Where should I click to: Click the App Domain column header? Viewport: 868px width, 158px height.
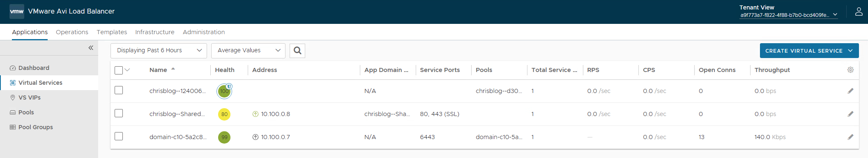click(386, 70)
